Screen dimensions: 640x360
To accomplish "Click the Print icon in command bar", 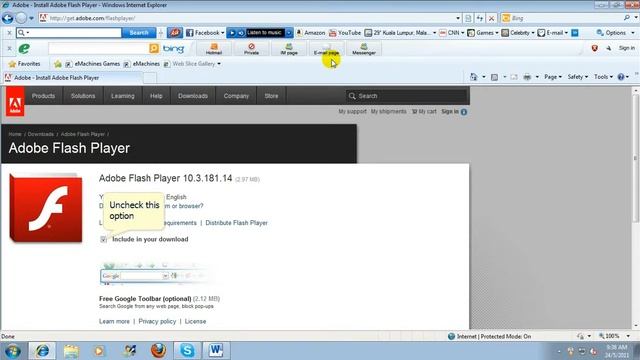I will coord(527,77).
